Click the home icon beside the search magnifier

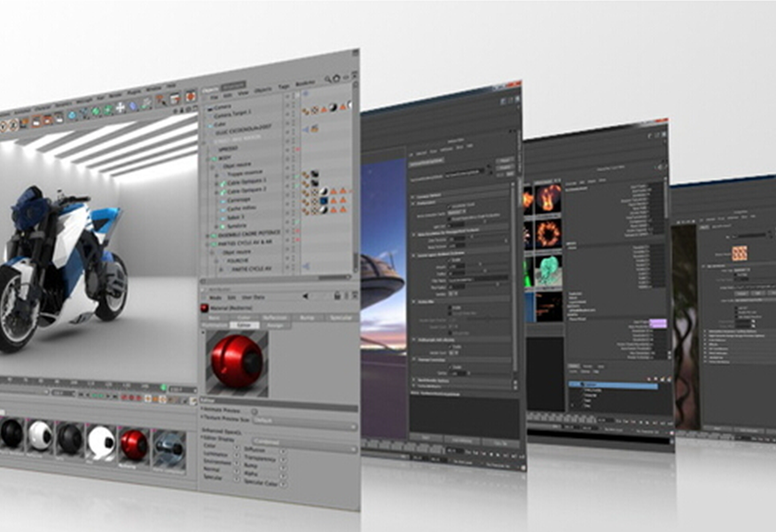(x=336, y=78)
